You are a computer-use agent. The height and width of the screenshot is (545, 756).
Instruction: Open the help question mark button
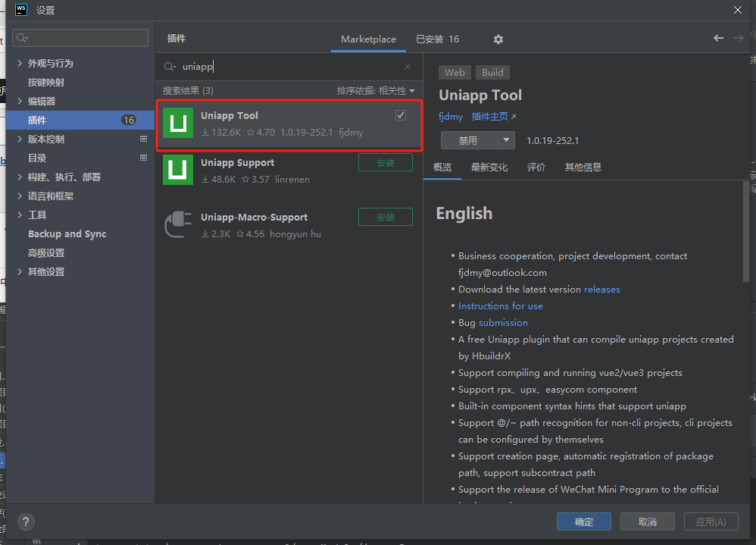coord(26,522)
